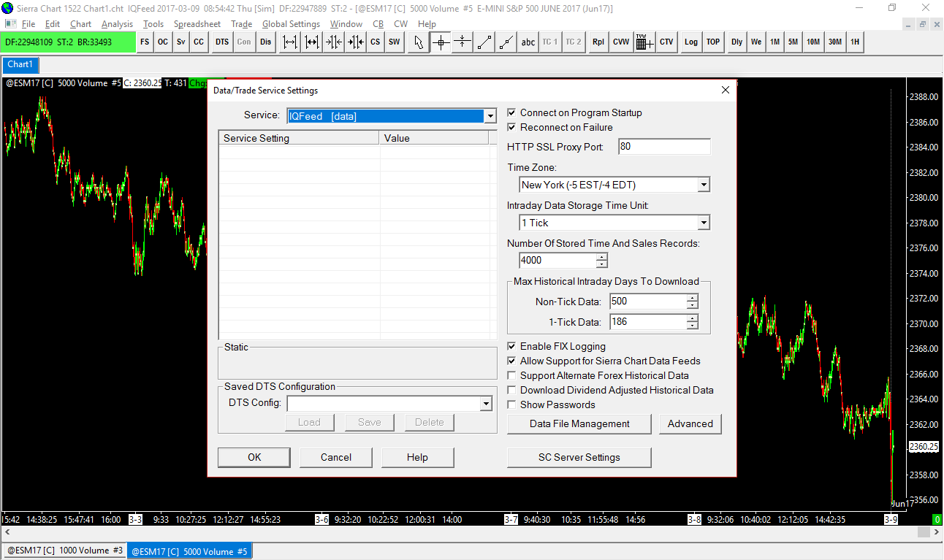Screen dimensions: 944x560
Task: Select the pointer arrow tool
Action: [419, 42]
